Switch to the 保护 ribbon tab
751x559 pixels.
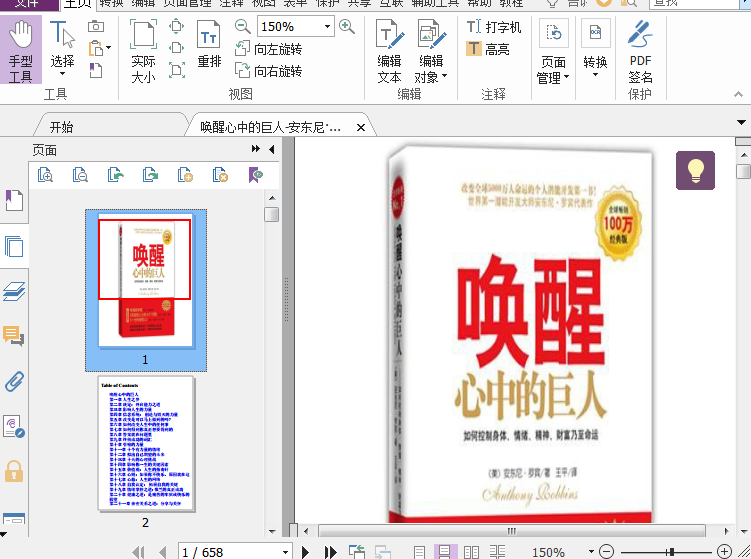[x=328, y=4]
